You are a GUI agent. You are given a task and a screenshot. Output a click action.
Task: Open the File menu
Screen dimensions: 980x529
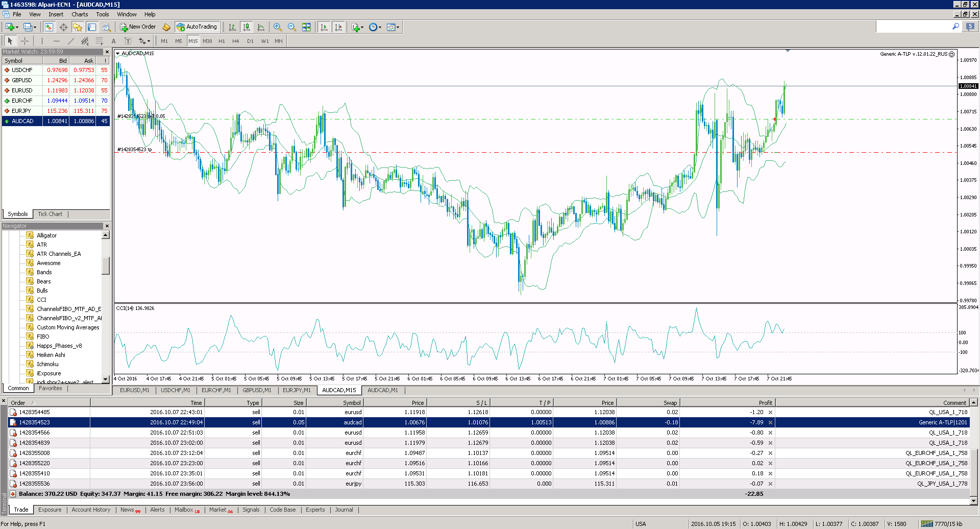tap(17, 14)
